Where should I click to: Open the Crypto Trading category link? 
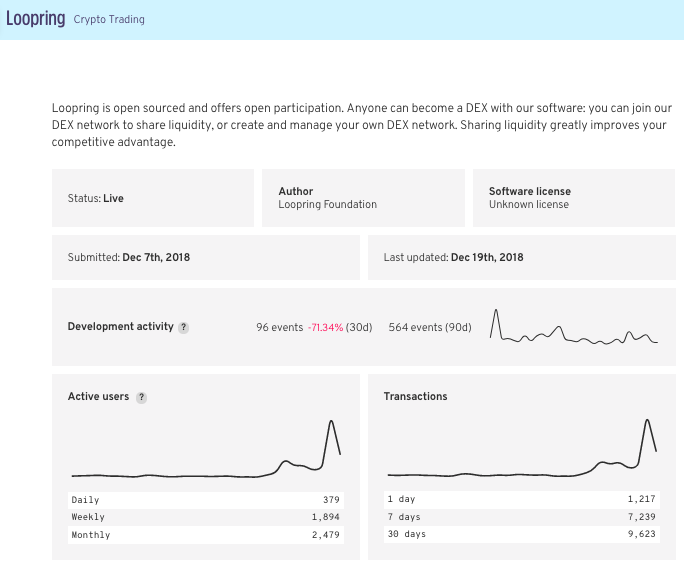coord(109,20)
